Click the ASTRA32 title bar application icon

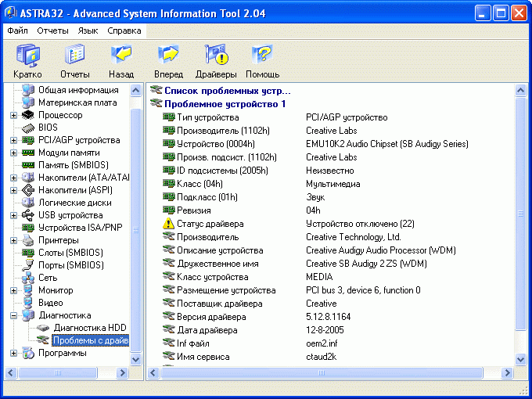click(x=11, y=13)
